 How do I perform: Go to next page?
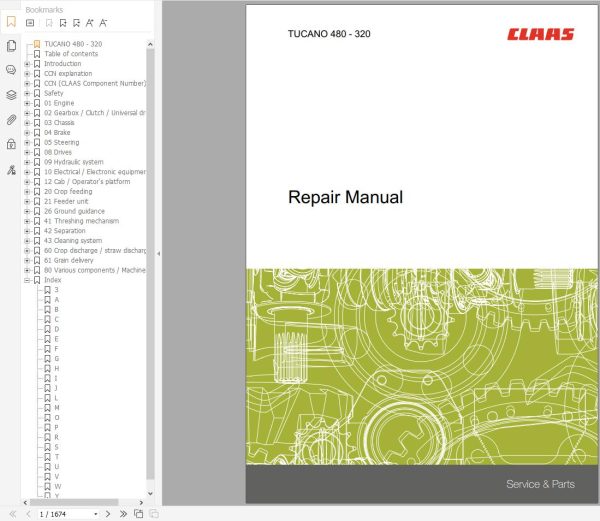tap(108, 514)
